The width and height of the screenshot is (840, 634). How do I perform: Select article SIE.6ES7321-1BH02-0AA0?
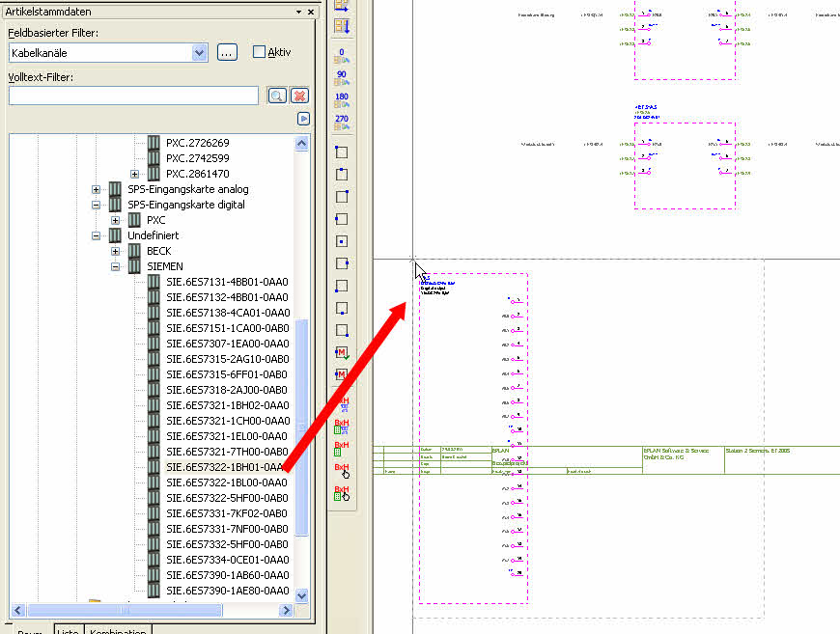pyautogui.click(x=228, y=406)
